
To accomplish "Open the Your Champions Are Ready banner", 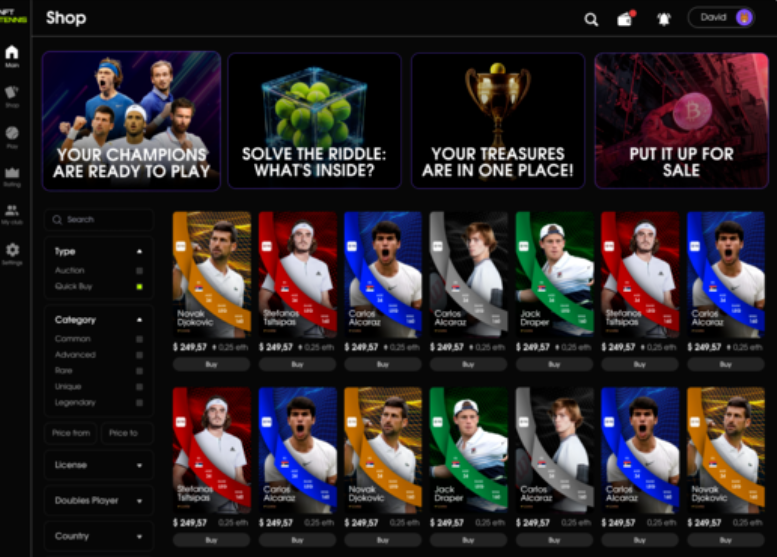I will [131, 120].
